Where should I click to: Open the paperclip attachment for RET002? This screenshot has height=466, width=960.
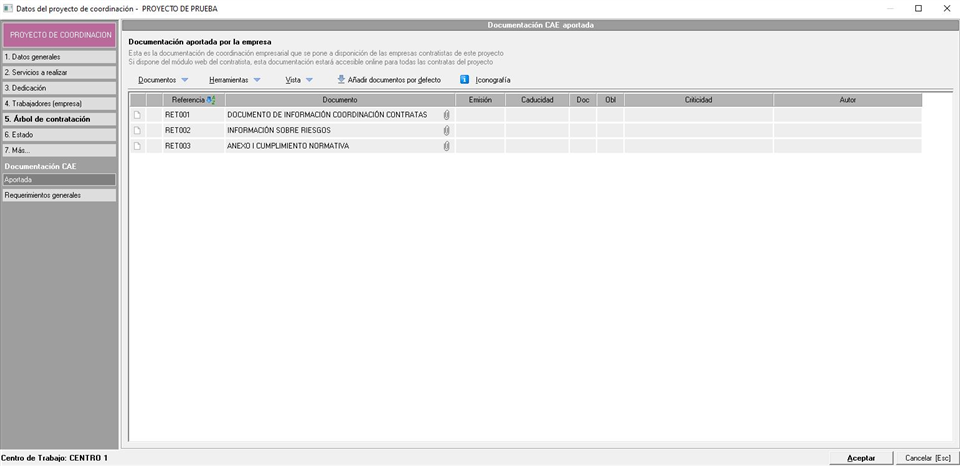point(446,130)
